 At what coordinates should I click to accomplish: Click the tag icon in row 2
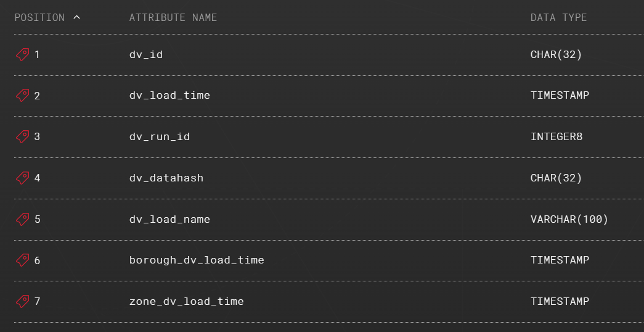[x=22, y=96]
